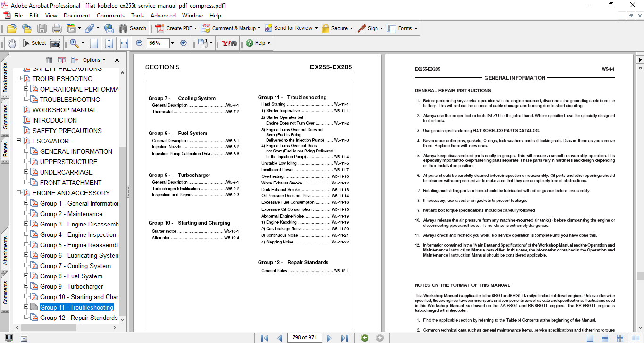Collapse the ENGINE AND ACCESSORY bookmark
The width and height of the screenshot is (644, 343).
[x=19, y=193]
